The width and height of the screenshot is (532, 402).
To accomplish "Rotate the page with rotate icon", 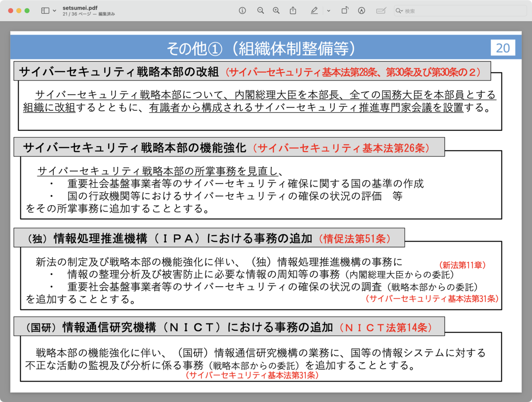I will tap(344, 11).
